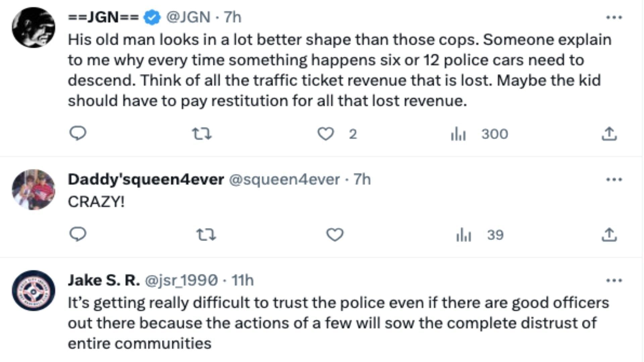
Task: Open more options on Jake S. R. tweet
Action: pos(614,281)
